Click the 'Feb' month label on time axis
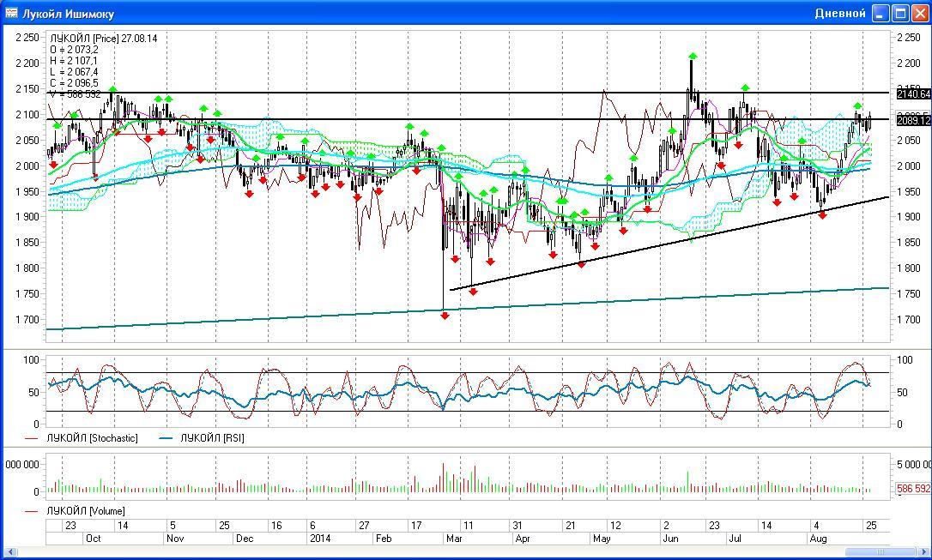 (x=384, y=539)
